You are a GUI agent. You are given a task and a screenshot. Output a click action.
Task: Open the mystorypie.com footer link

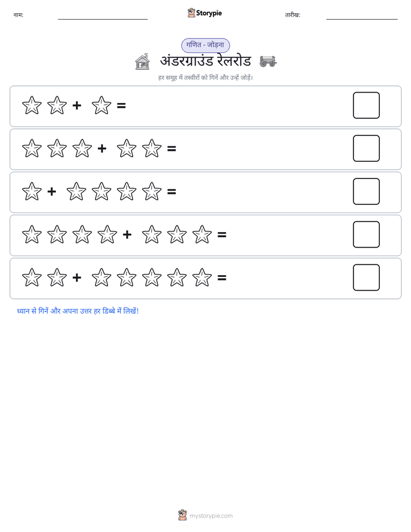(x=211, y=516)
